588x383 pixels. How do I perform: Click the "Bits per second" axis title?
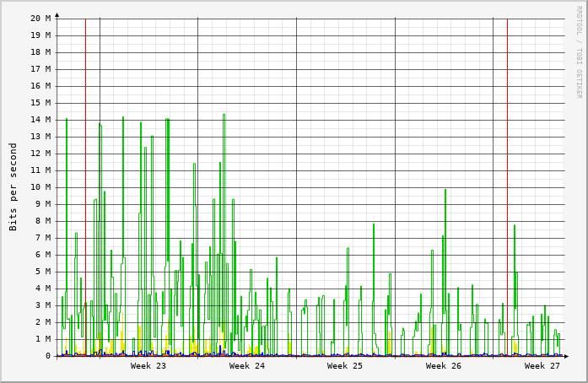(13, 186)
